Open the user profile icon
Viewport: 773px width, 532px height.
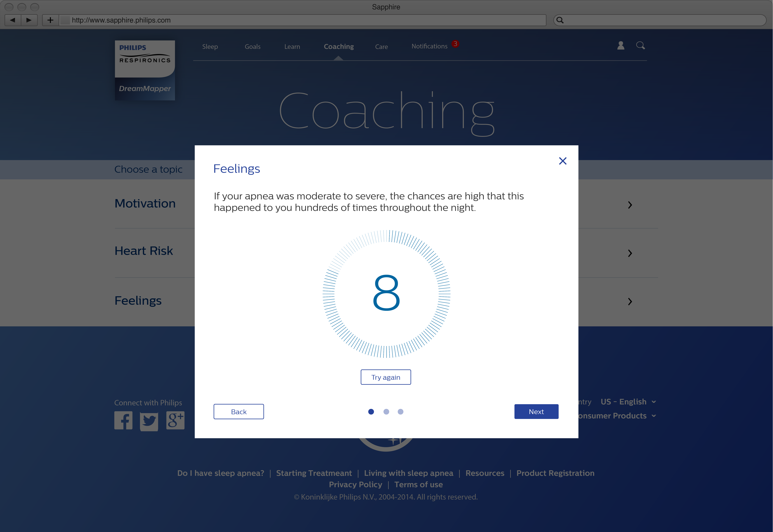621,46
